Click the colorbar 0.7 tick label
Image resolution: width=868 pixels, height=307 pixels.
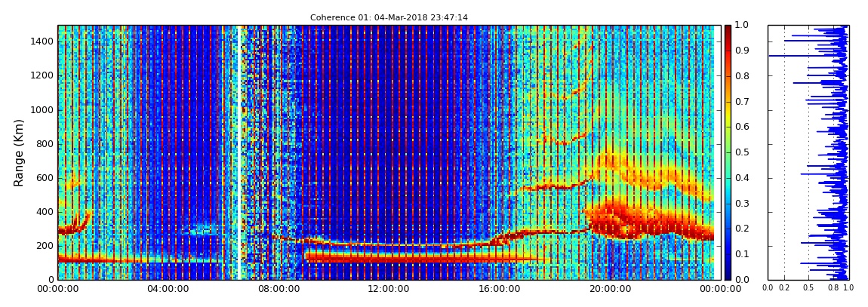point(742,102)
